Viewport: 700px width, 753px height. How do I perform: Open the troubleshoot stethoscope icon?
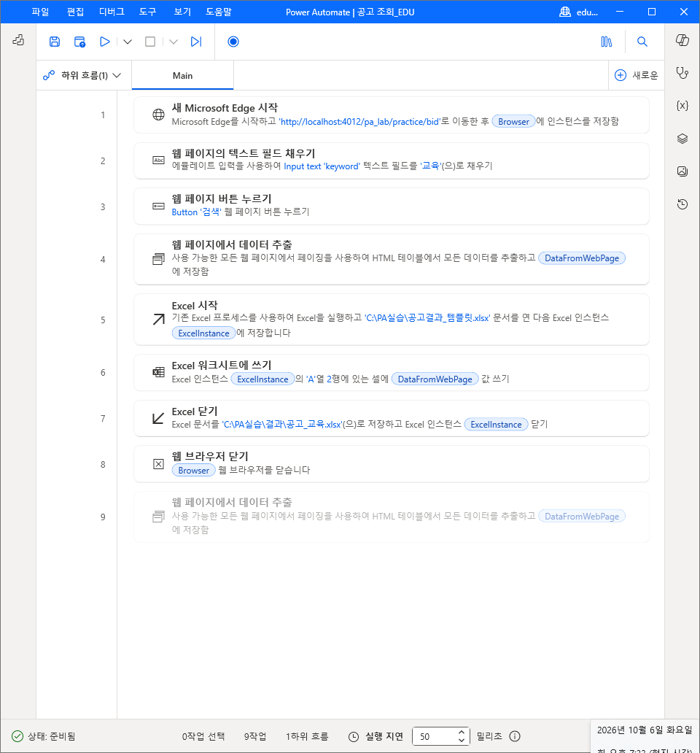tap(682, 73)
